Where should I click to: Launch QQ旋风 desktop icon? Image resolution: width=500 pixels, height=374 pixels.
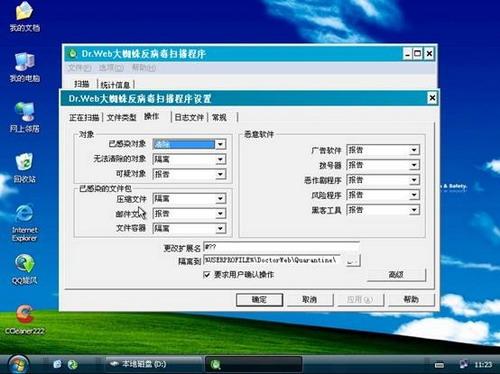coord(24,269)
